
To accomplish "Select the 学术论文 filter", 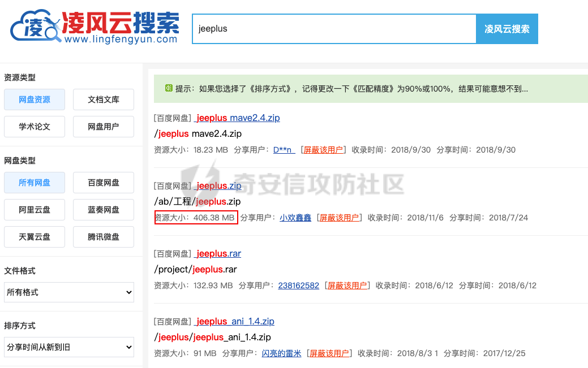I will 34,126.
